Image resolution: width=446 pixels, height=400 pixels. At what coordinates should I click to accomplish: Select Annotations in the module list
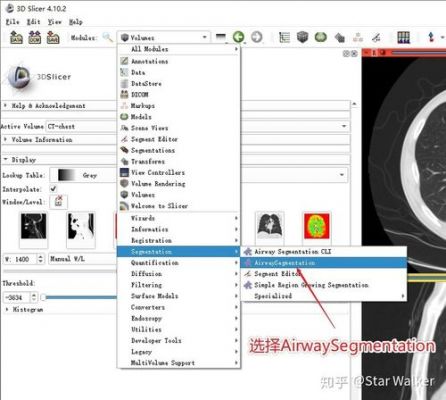click(179, 61)
